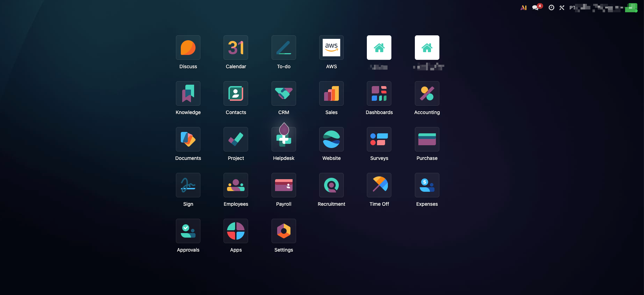Image resolution: width=644 pixels, height=295 pixels.
Task: Open the To-do app
Action: coord(284,48)
